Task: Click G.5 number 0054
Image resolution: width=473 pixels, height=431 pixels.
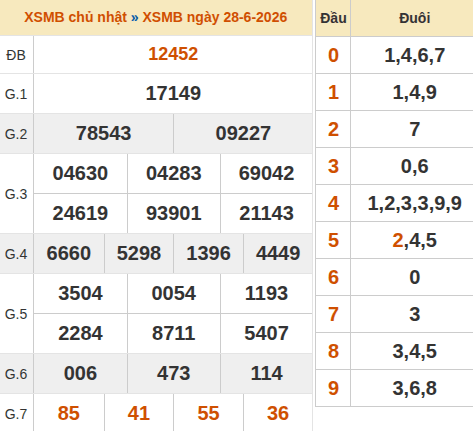Action: tap(174, 293)
